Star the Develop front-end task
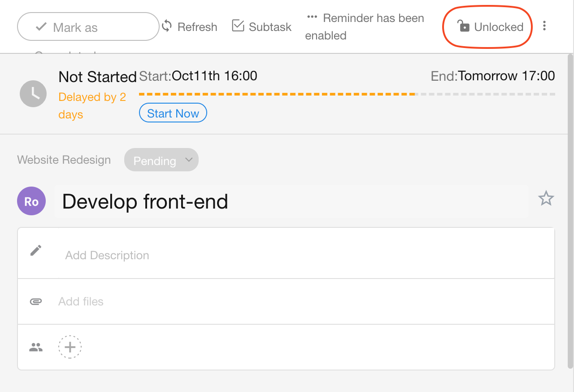Image resolution: width=574 pixels, height=392 pixels. [546, 198]
